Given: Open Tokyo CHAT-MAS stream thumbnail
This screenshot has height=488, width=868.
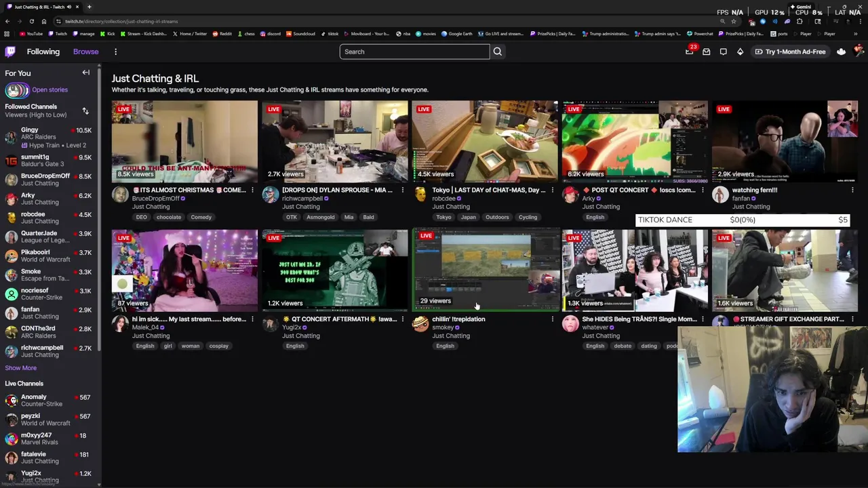Looking at the screenshot, I should [x=485, y=142].
